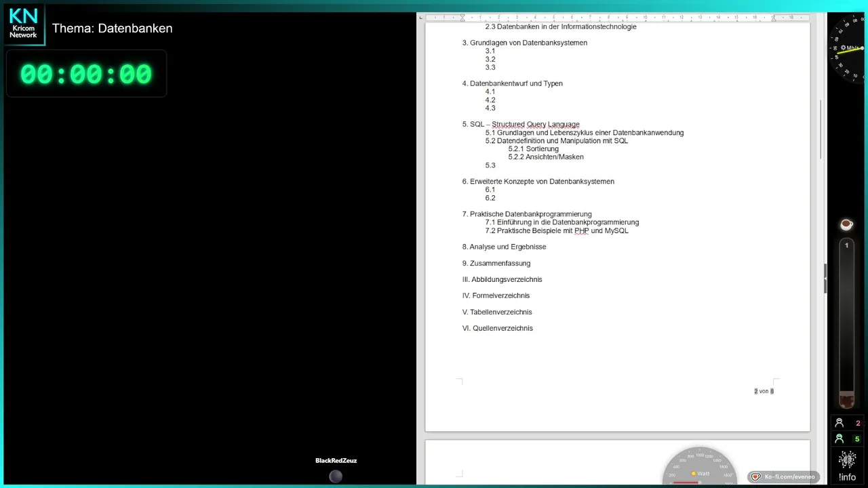Click '2.3 Datenbanken in der Informationstechnologie' line
The image size is (868, 488).
click(561, 27)
